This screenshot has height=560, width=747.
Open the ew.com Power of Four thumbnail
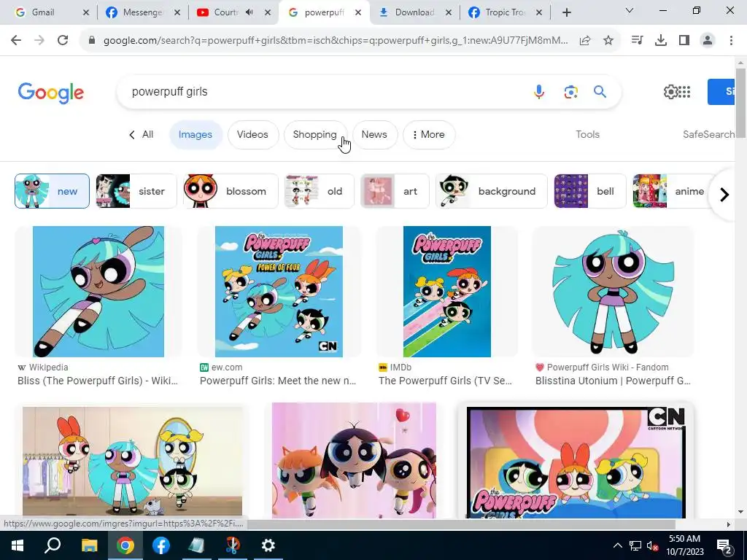(x=279, y=292)
